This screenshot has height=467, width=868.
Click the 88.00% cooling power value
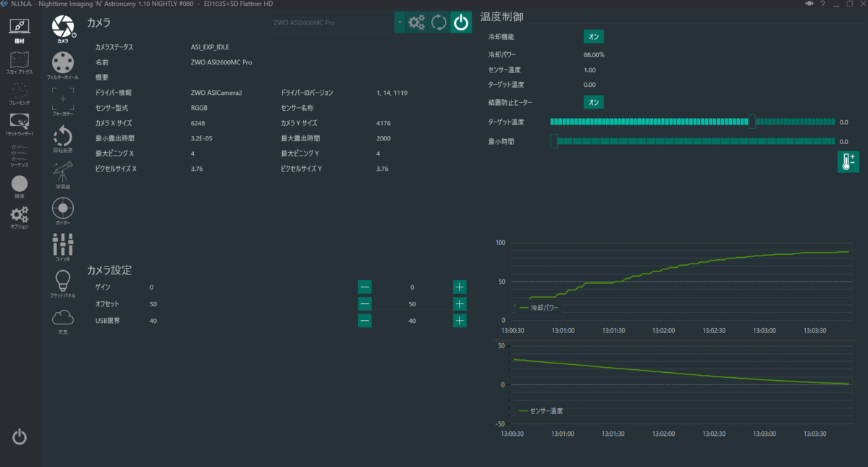[x=594, y=54]
